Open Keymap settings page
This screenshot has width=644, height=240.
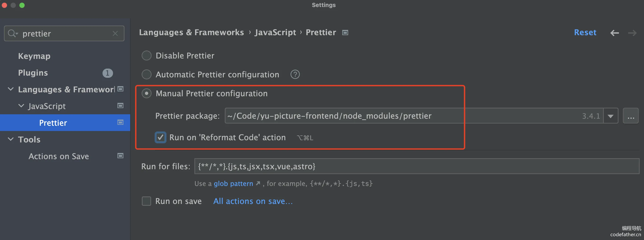click(34, 56)
